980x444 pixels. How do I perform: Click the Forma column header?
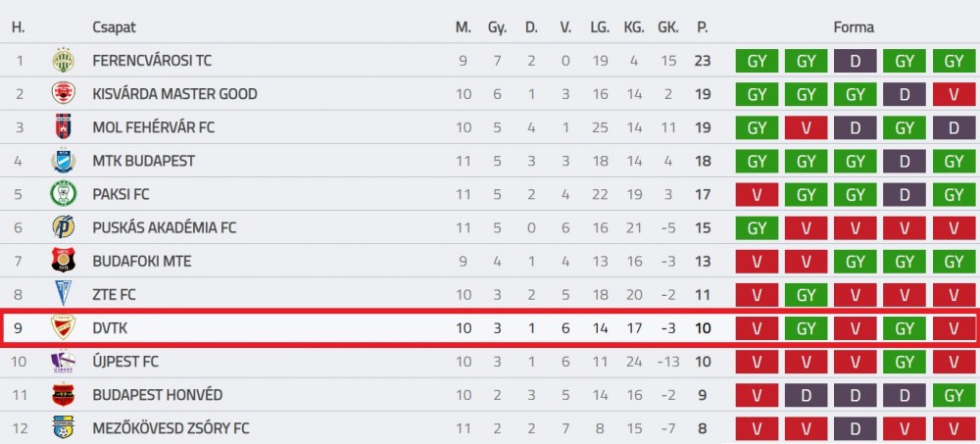[854, 27]
